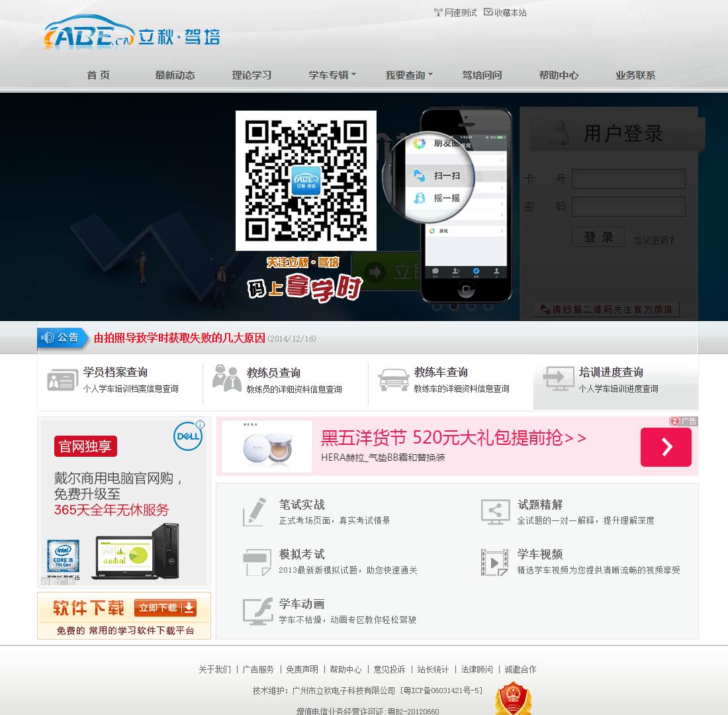
Task: Open 教练员查询 heading
Action: [x=273, y=373]
